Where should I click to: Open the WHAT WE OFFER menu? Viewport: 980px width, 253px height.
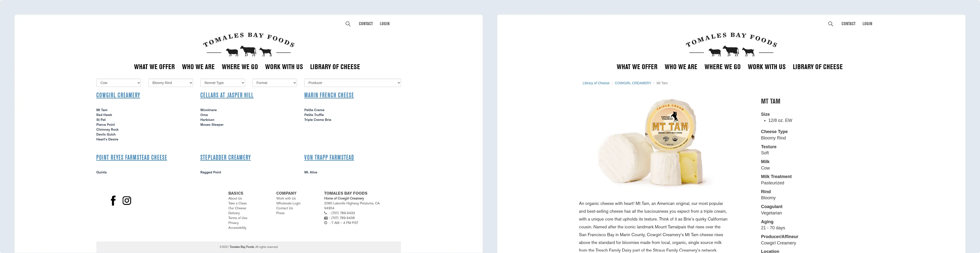pos(154,67)
